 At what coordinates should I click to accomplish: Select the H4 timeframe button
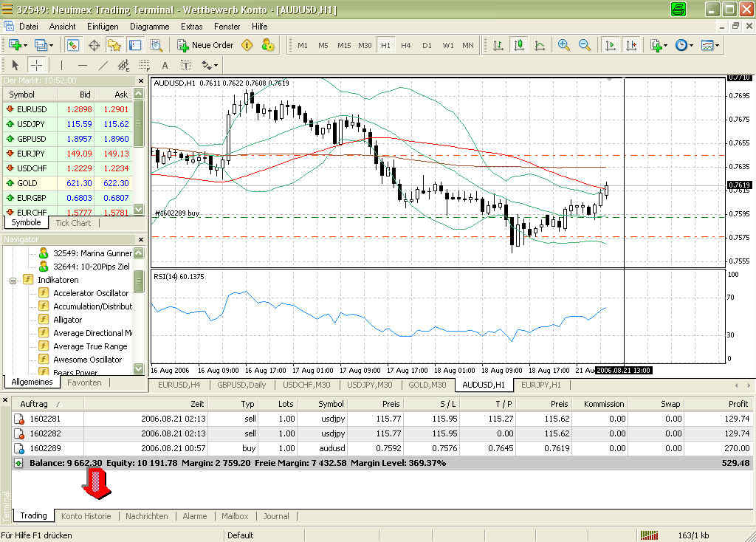pyautogui.click(x=405, y=45)
